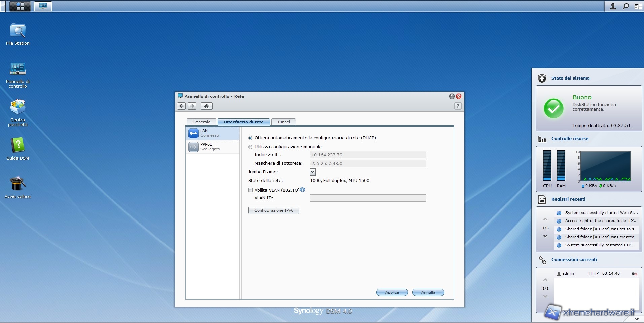Open Guida DSM help icon

coord(17,146)
